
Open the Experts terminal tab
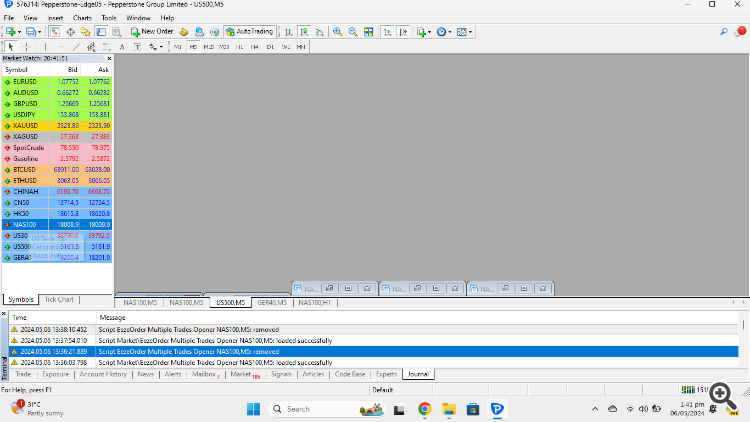coord(386,374)
